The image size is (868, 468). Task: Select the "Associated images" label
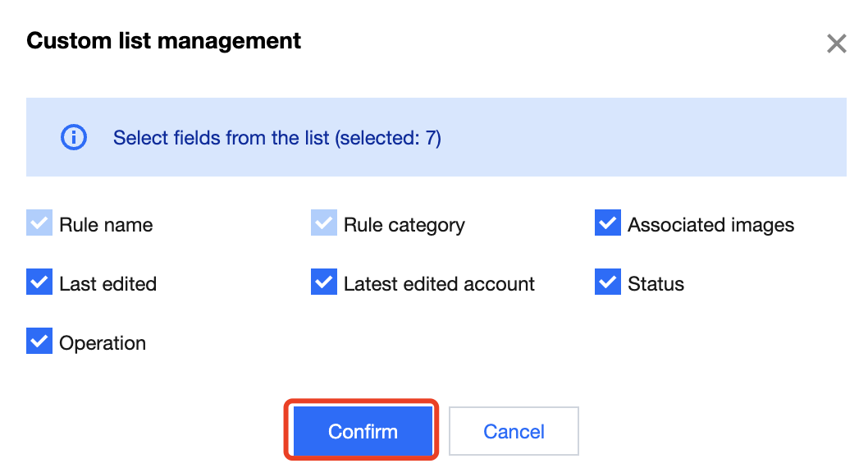coord(710,225)
